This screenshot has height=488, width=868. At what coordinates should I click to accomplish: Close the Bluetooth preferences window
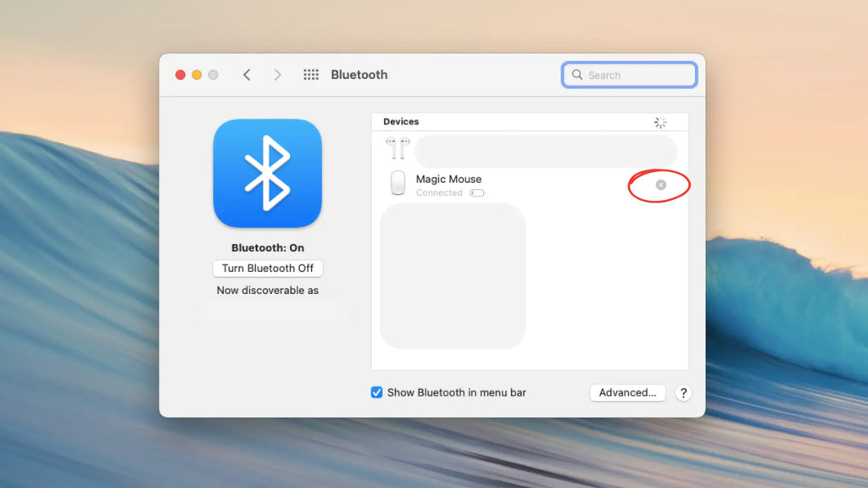[x=181, y=75]
